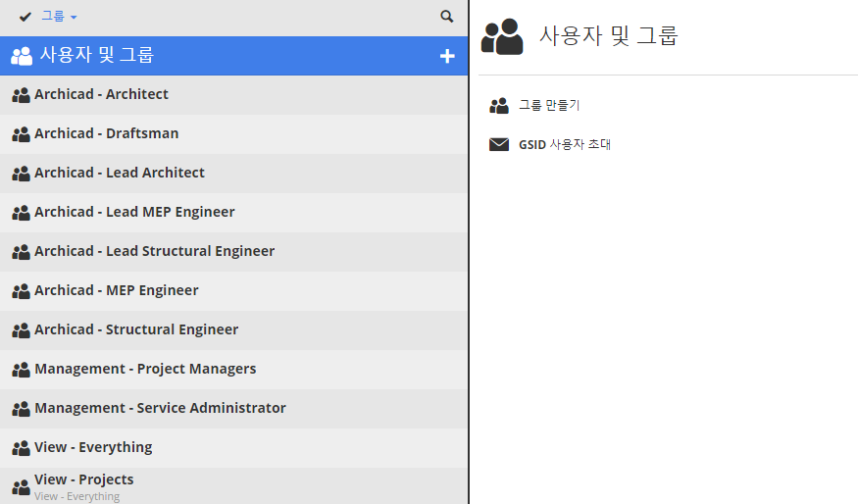Click the envelope icon for GSID invite

point(499,145)
